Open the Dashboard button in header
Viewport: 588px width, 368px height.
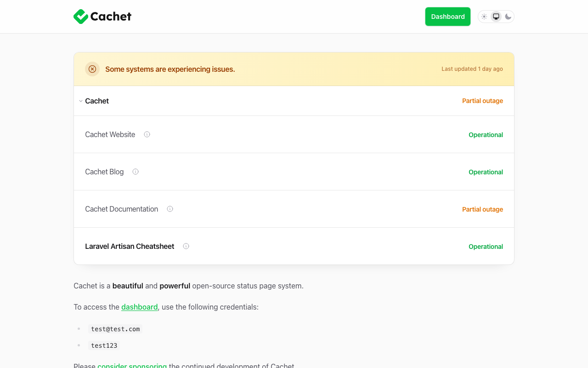[x=448, y=17]
